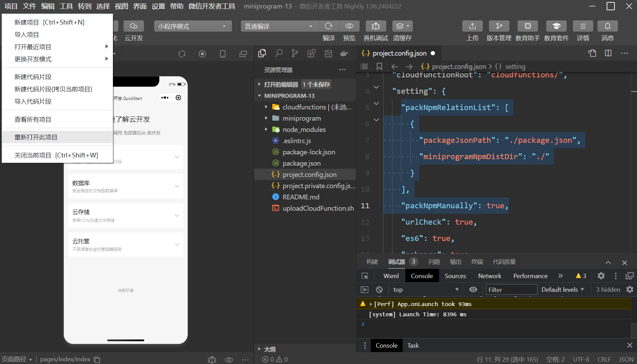Select 重新打开此项目 menu entry
Image resolution: width=637 pixels, height=364 pixels.
point(57,137)
